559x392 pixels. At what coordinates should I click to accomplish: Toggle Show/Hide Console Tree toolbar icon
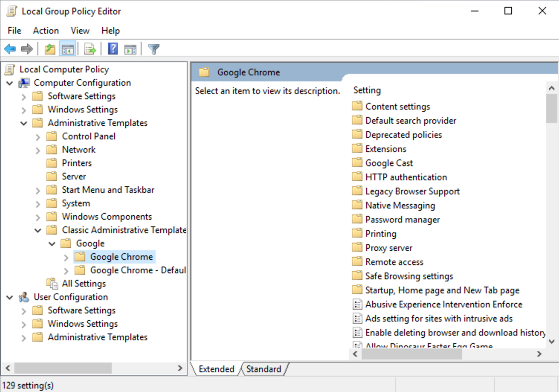[67, 49]
